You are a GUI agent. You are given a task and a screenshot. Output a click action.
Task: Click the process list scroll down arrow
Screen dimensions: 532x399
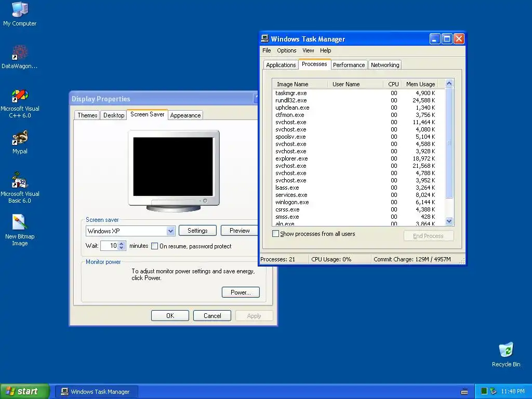click(x=449, y=221)
